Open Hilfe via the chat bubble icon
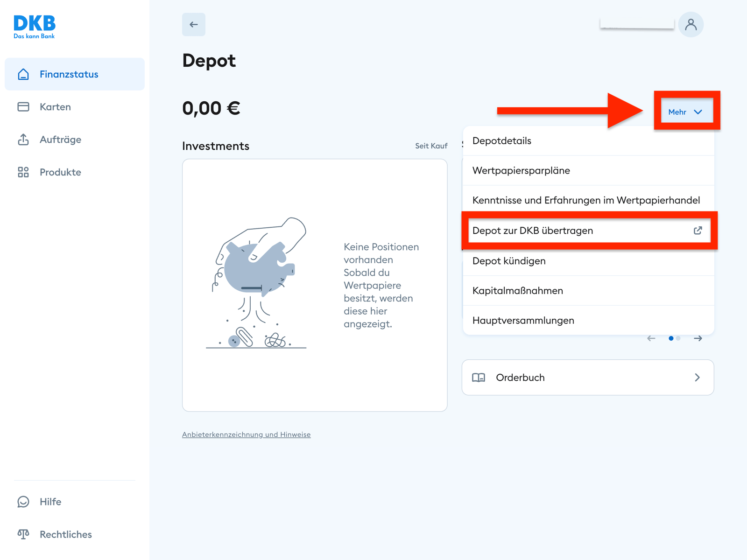747x560 pixels. point(23,502)
